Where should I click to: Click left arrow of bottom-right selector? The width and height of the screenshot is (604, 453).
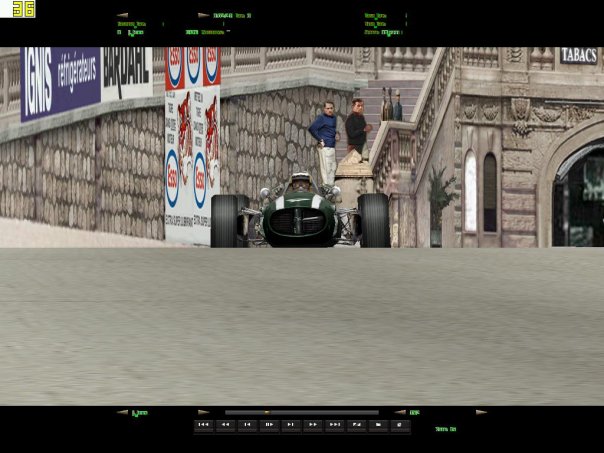point(399,412)
